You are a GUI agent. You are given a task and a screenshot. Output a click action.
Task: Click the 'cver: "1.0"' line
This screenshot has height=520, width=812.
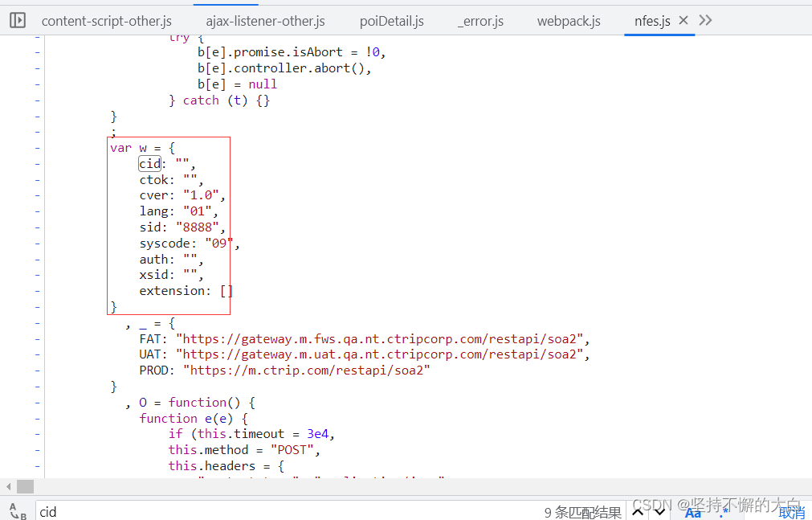tap(182, 195)
